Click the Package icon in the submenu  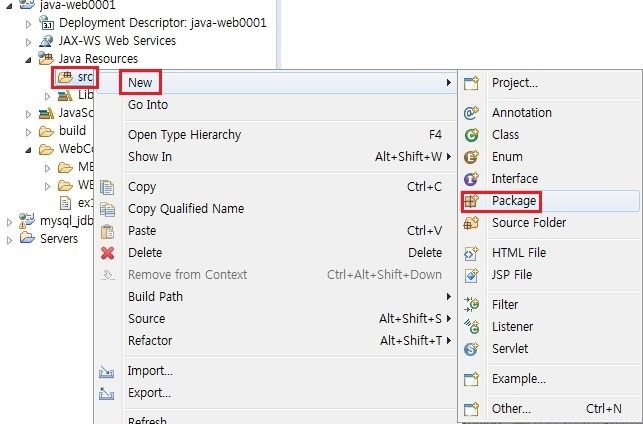point(471,201)
